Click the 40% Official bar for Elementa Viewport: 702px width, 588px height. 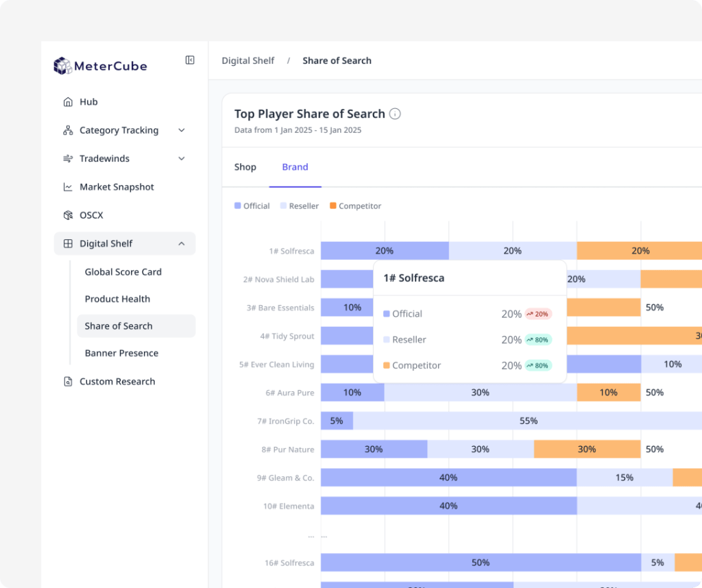448,506
